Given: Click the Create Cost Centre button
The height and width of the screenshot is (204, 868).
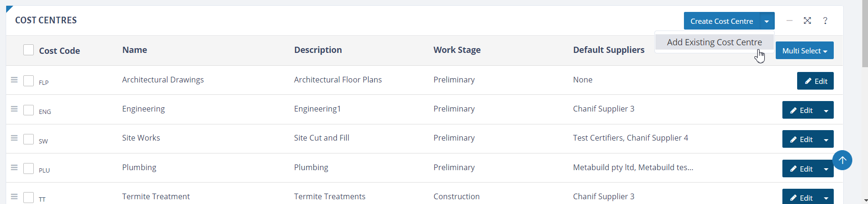Looking at the screenshot, I should click(722, 21).
